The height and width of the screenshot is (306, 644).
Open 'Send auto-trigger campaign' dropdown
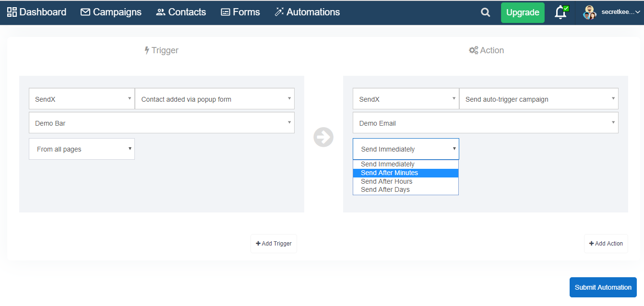coord(539,99)
